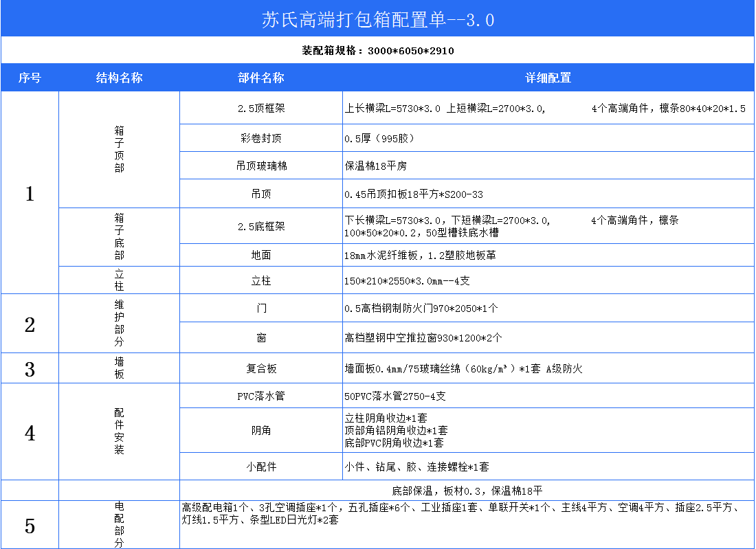Select the 装配箱规格 specification row
The height and width of the screenshot is (549, 756).
click(x=378, y=51)
